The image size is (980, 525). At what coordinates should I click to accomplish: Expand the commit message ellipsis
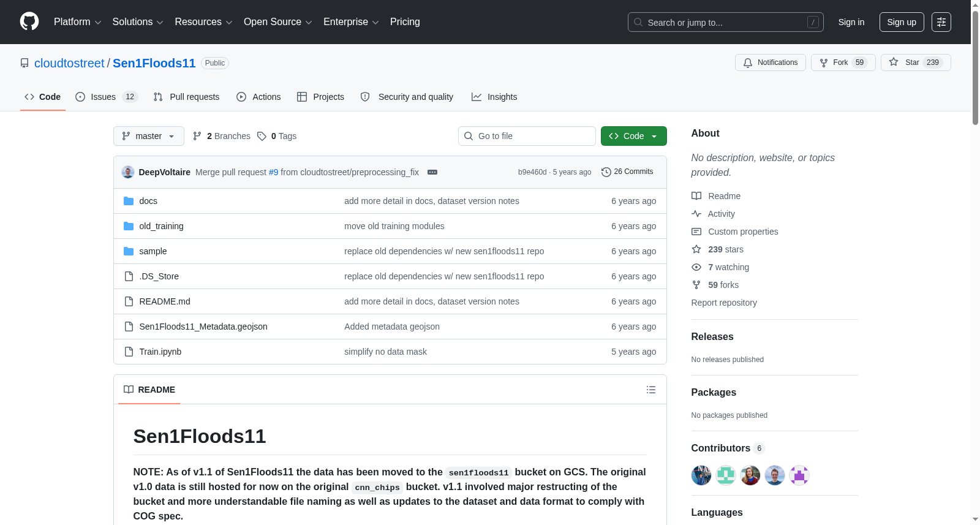(x=432, y=172)
